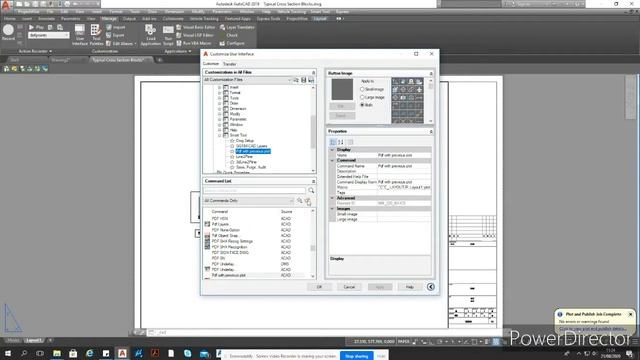Expand the Format menu tree node
The width and height of the screenshot is (640, 360).
tap(220, 93)
